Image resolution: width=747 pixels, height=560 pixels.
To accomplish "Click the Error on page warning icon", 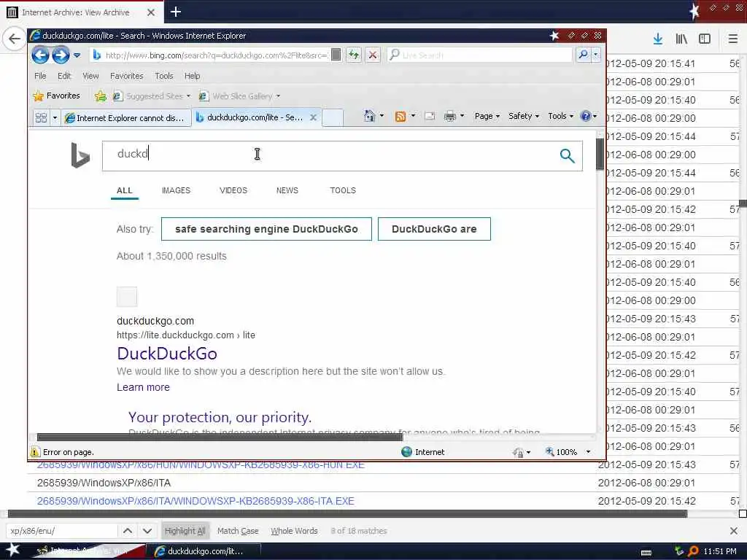I will click(x=35, y=452).
